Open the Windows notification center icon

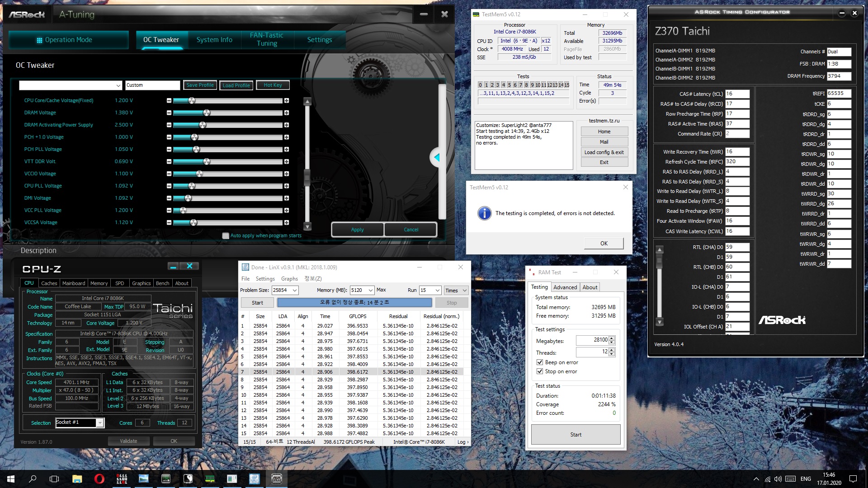point(853,479)
